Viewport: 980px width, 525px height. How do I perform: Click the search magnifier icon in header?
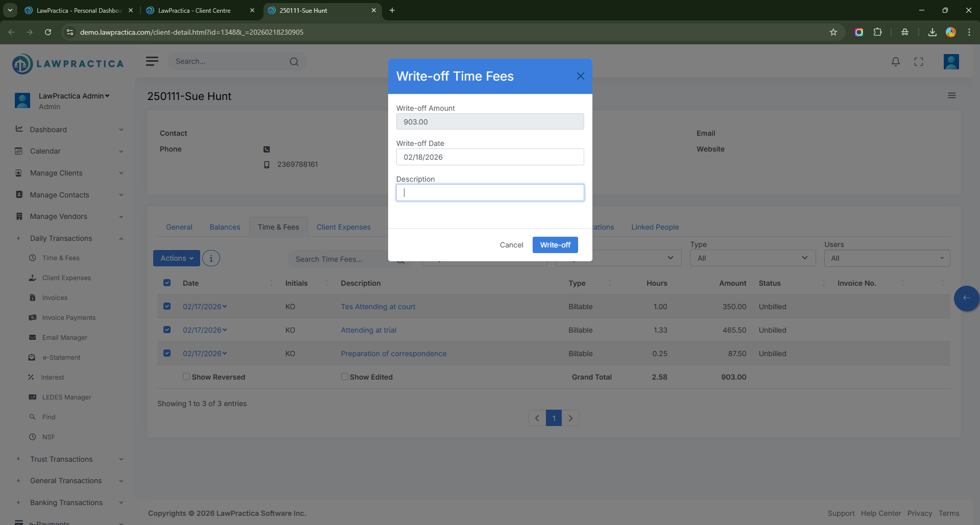294,62
